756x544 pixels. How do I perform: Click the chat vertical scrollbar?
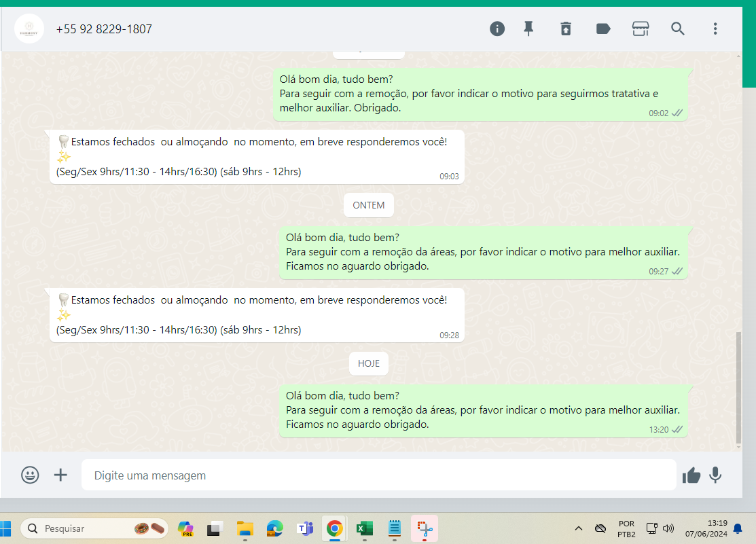pos(739,387)
